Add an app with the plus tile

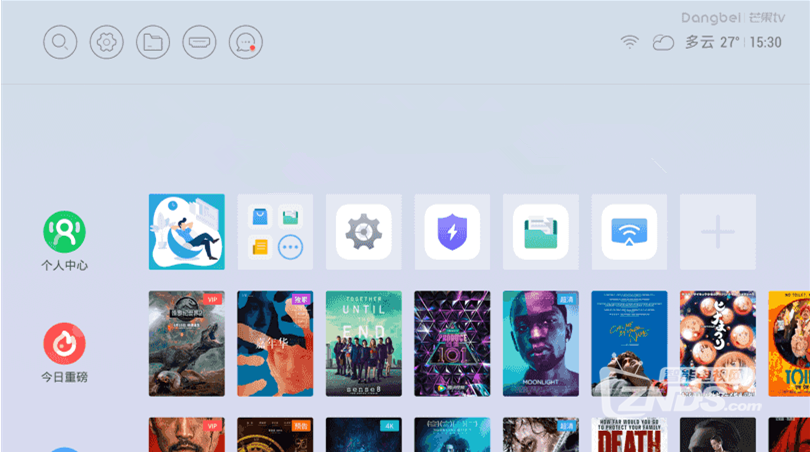[718, 232]
